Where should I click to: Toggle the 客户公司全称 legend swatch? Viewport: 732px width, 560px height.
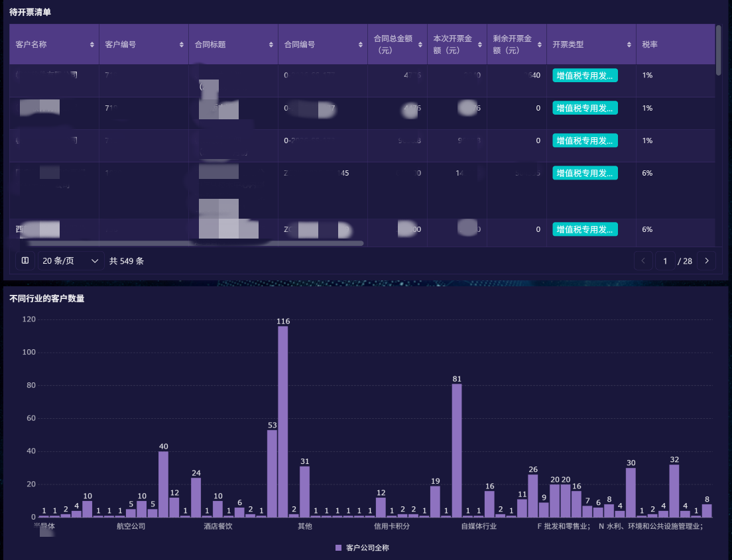(338, 548)
